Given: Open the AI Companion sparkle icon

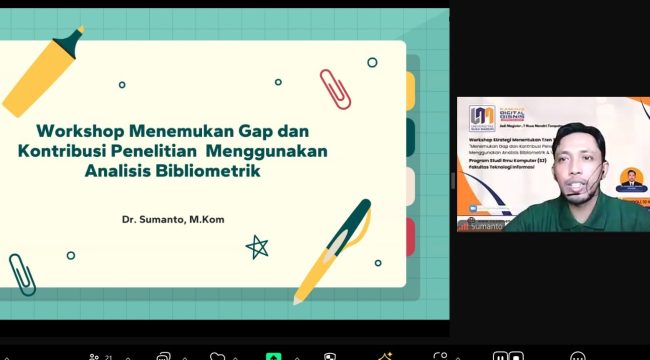Looking at the screenshot, I should point(385,357).
